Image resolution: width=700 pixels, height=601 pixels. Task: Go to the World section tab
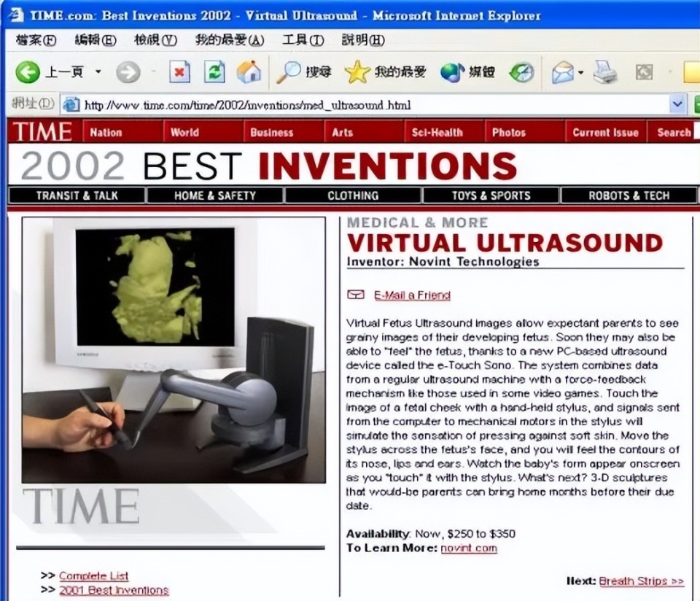tap(203, 132)
